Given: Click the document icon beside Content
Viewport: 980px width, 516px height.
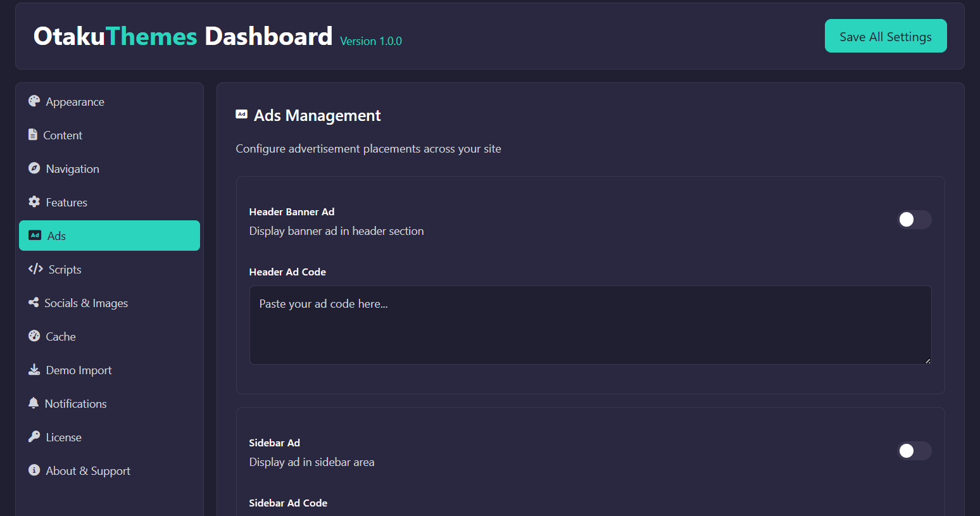Looking at the screenshot, I should point(34,134).
